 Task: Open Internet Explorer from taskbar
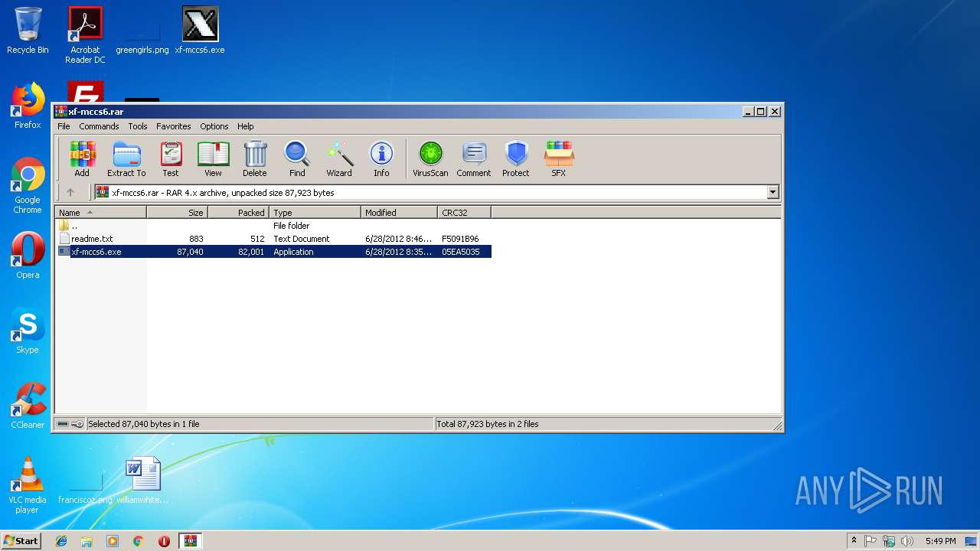61,541
